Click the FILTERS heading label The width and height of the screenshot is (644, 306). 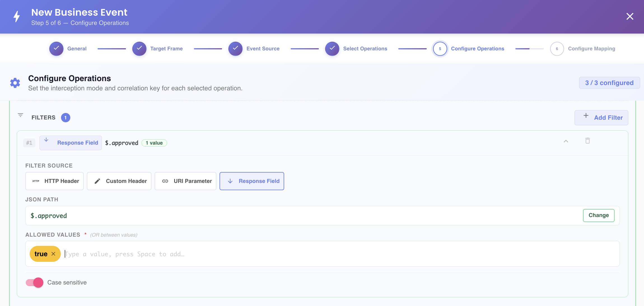[x=43, y=117]
